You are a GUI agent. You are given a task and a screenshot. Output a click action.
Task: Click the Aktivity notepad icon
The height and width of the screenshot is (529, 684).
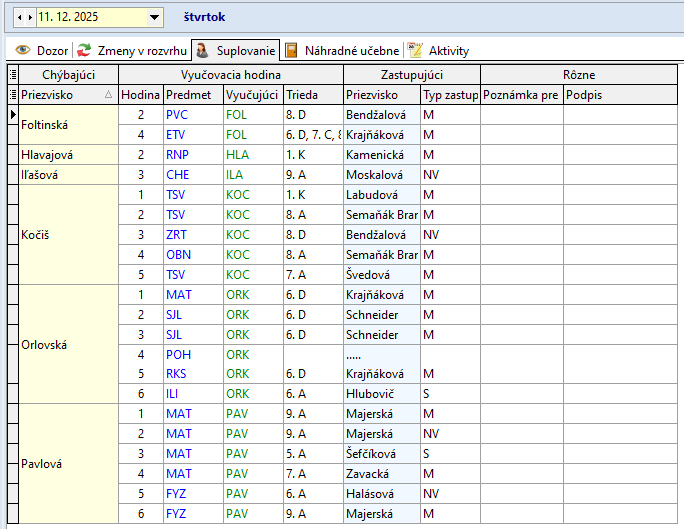point(415,50)
